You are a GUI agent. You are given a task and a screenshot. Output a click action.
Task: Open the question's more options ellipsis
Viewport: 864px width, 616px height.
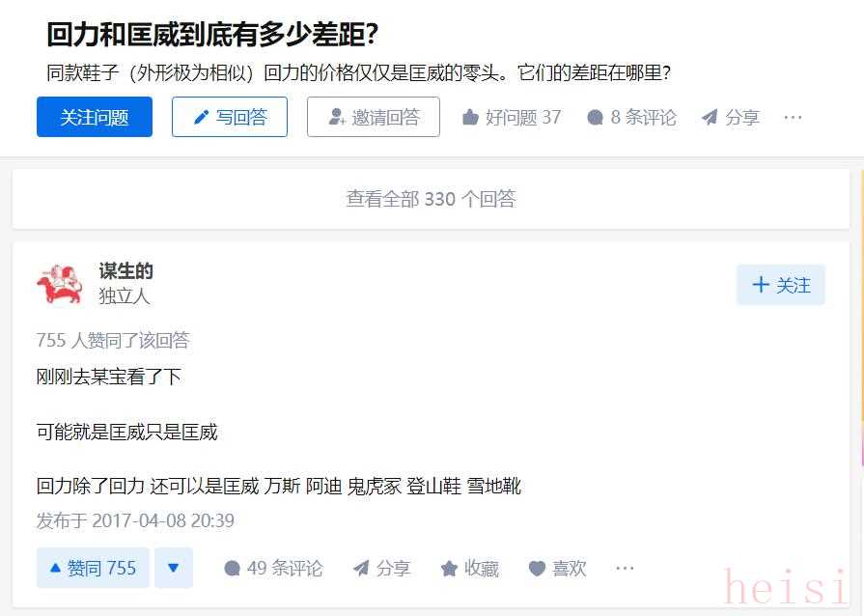click(x=793, y=118)
